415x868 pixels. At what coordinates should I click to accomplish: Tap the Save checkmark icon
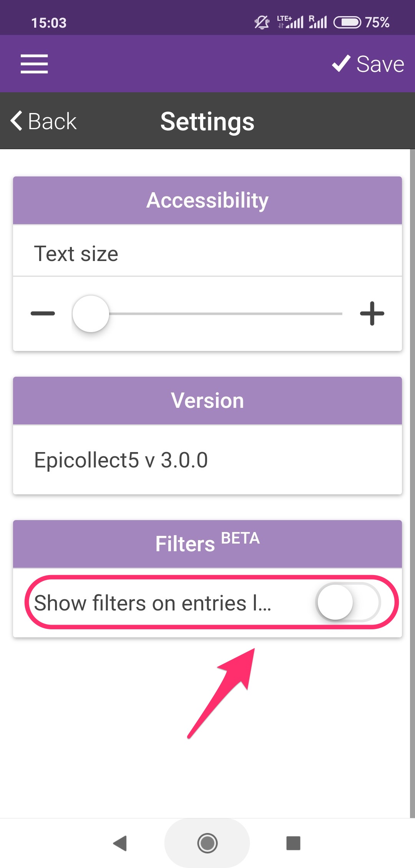click(x=341, y=63)
